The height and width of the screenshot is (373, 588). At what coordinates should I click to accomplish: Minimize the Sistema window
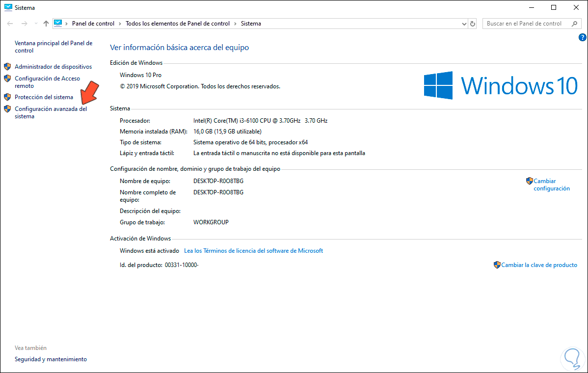532,7
